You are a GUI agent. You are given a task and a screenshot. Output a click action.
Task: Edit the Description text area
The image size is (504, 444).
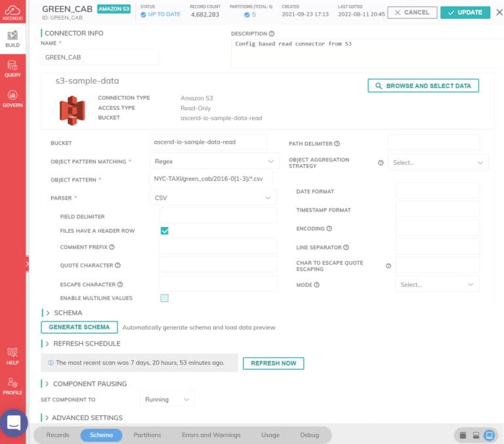point(367,53)
